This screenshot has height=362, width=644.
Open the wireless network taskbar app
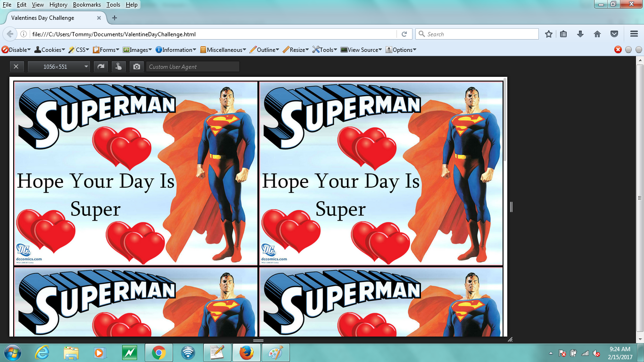coord(188,353)
